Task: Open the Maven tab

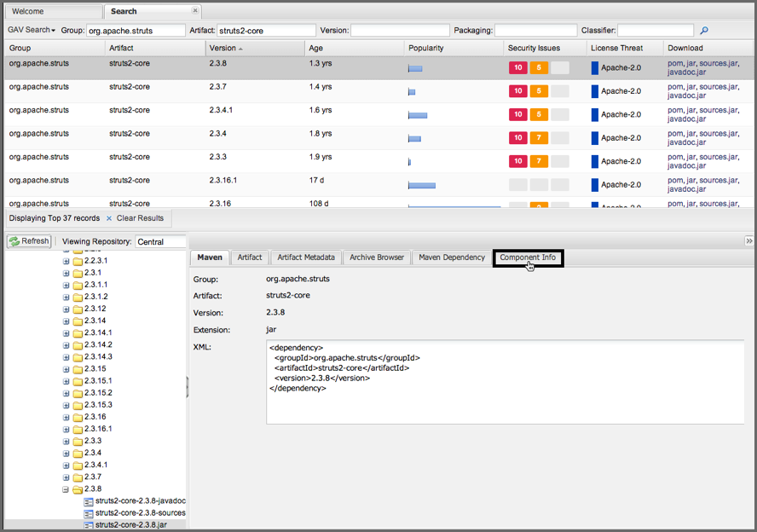Action: 210,257
